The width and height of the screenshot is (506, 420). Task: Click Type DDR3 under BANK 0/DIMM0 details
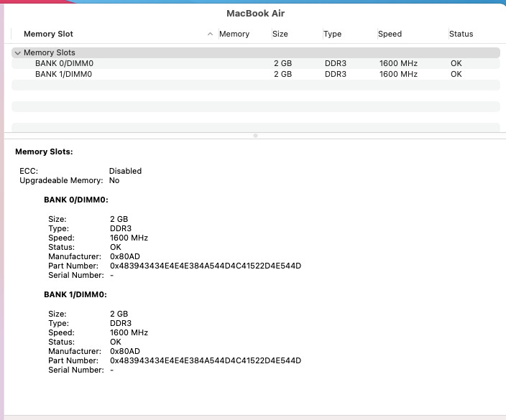121,228
